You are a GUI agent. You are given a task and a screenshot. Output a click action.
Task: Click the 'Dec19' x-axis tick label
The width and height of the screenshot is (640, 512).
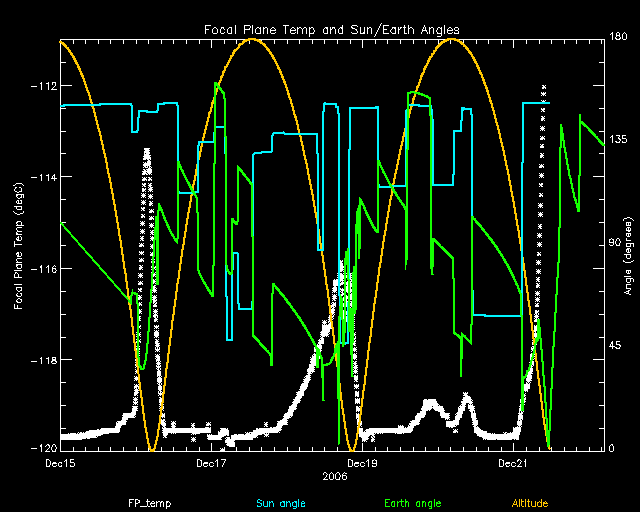(x=361, y=463)
